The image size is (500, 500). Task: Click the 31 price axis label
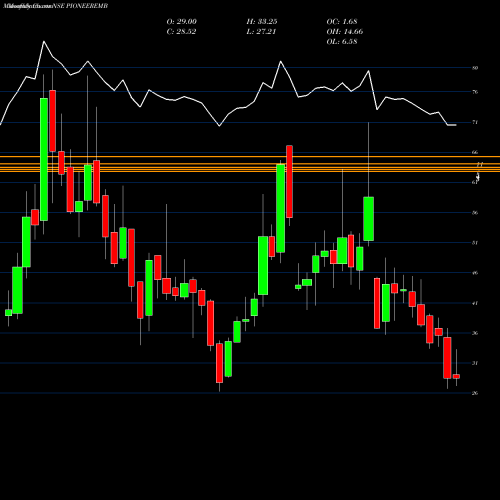point(475,363)
